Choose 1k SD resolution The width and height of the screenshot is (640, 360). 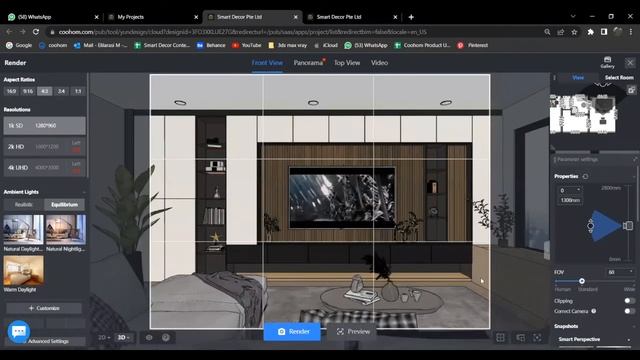point(44,126)
